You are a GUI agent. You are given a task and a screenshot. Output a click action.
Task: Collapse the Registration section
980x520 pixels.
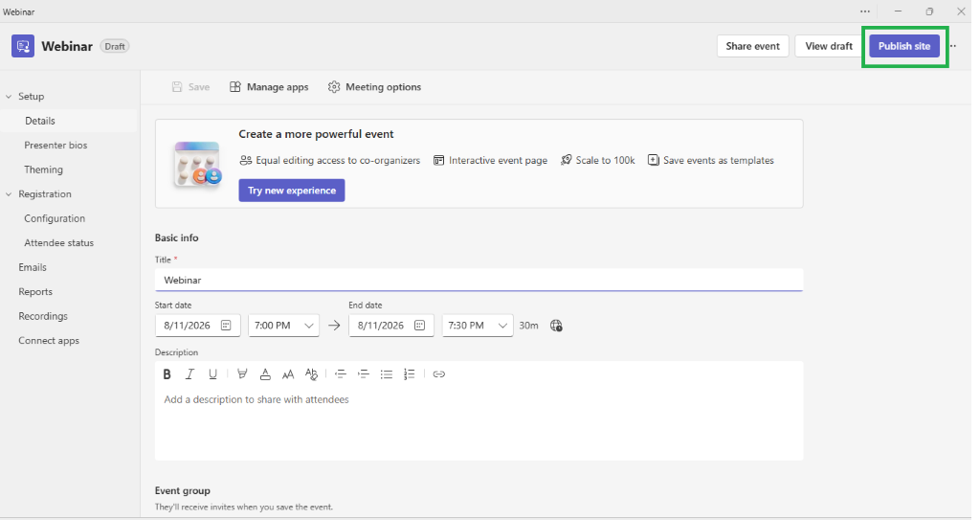pyautogui.click(x=9, y=194)
